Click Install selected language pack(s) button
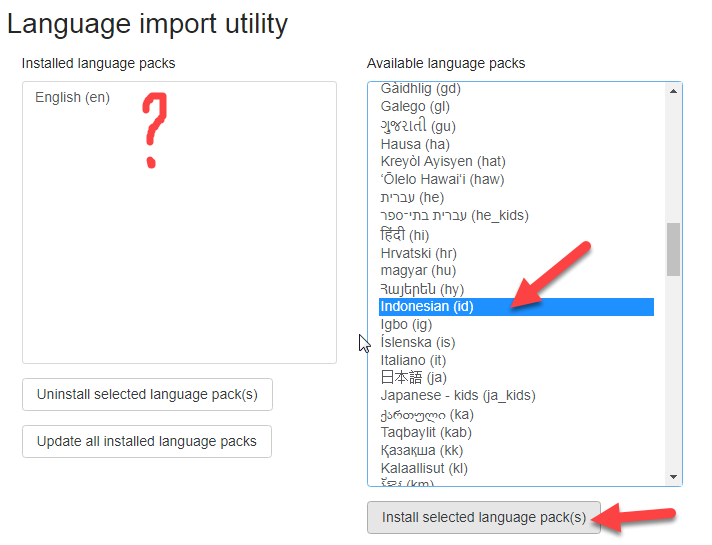712x545 pixels. pyautogui.click(x=484, y=517)
